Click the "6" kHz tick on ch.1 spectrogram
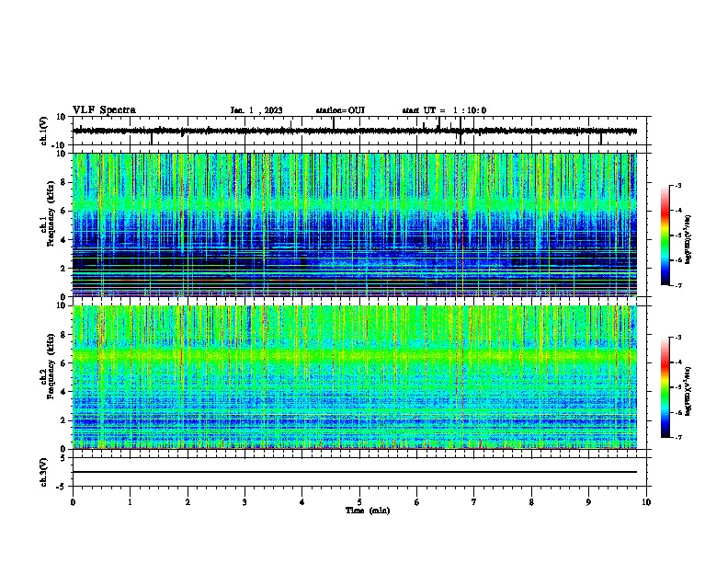728x563 pixels. click(63, 211)
